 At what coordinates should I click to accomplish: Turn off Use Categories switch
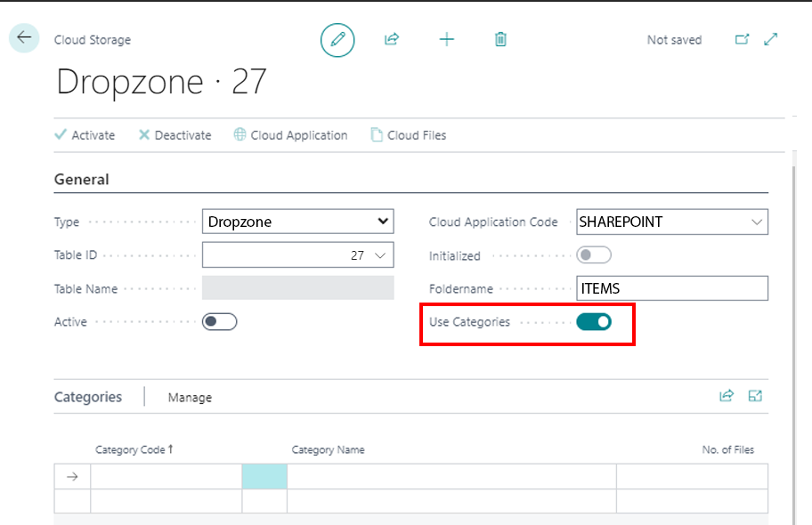594,322
